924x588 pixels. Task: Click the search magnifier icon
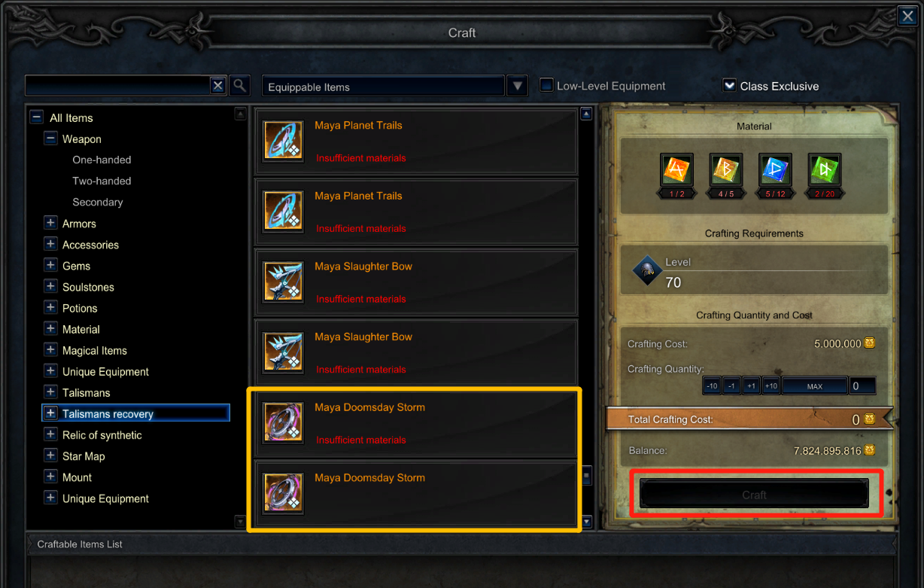(239, 85)
